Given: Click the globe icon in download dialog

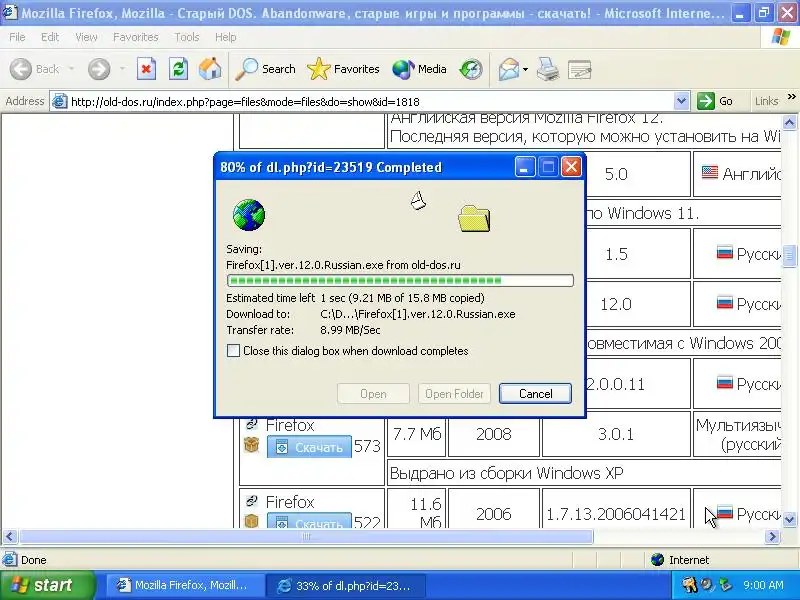Looking at the screenshot, I should (249, 215).
